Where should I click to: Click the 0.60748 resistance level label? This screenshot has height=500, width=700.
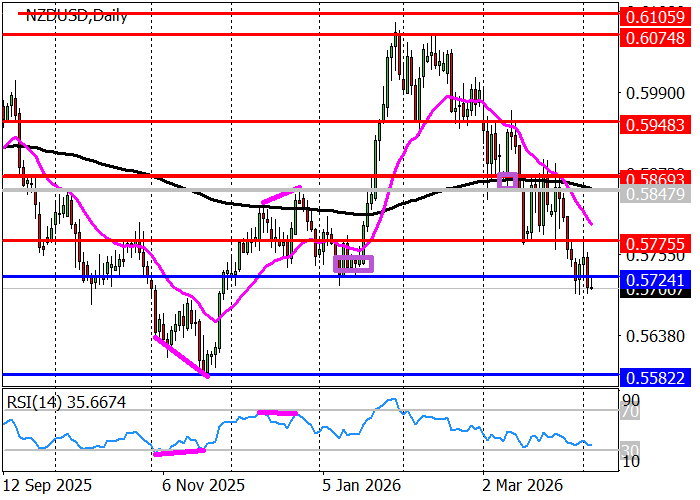[x=653, y=37]
